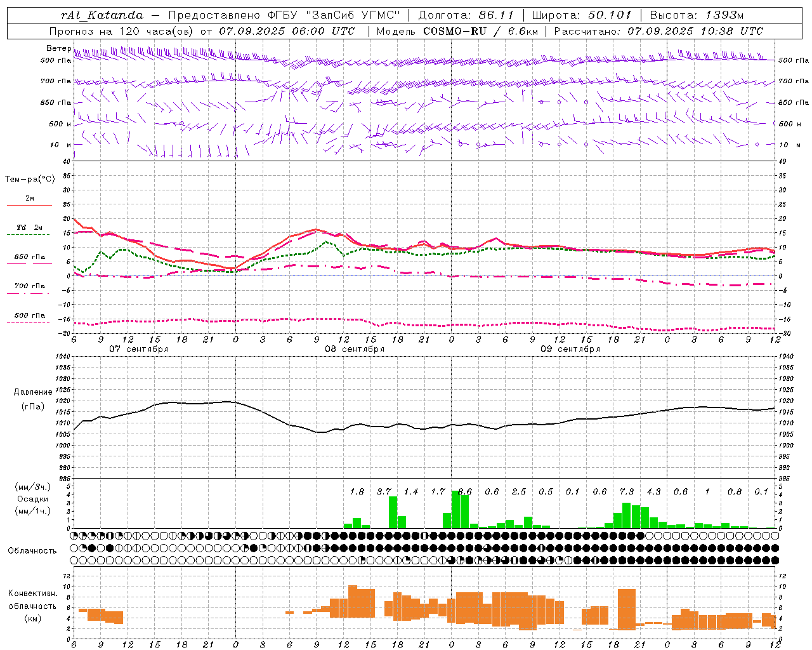Select the 1.7 precipitation total
This screenshot has width=812, height=650.
(438, 491)
